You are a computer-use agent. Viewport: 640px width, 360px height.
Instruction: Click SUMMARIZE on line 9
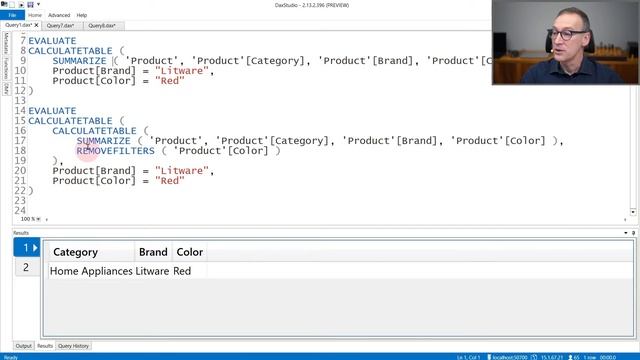(x=80, y=61)
